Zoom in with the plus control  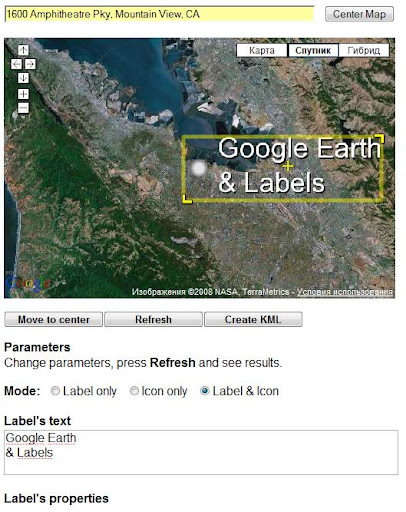[23, 94]
